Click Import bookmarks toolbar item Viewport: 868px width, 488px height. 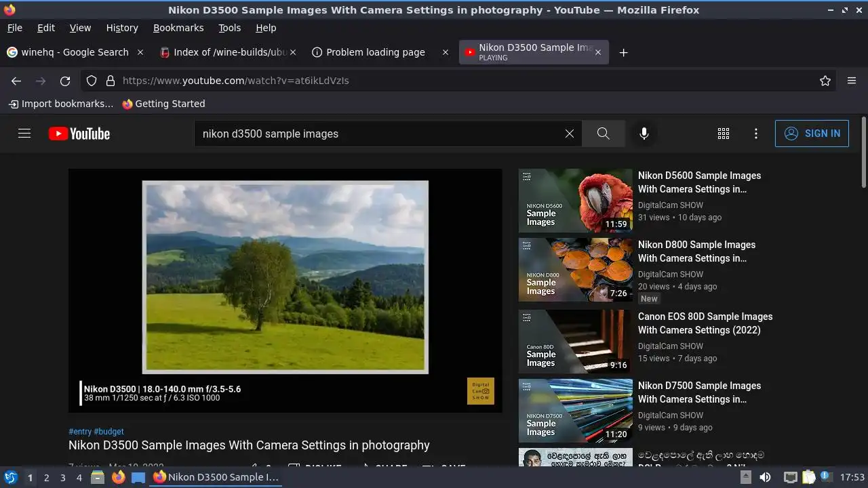(61, 104)
